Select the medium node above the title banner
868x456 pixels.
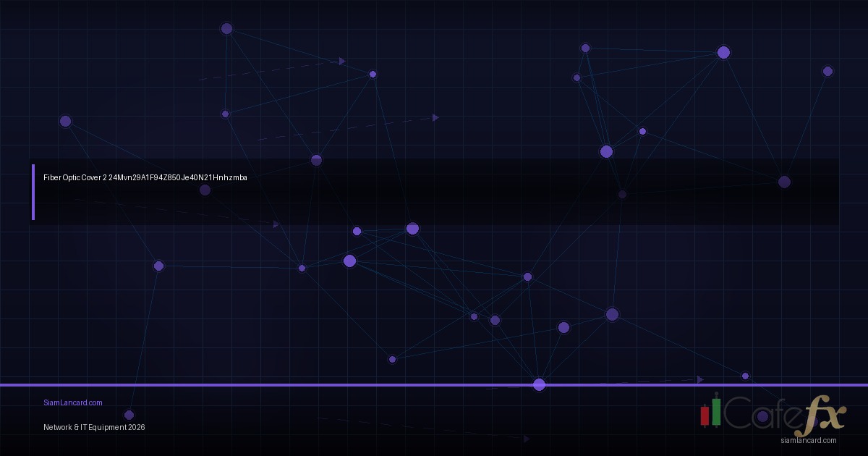315,159
